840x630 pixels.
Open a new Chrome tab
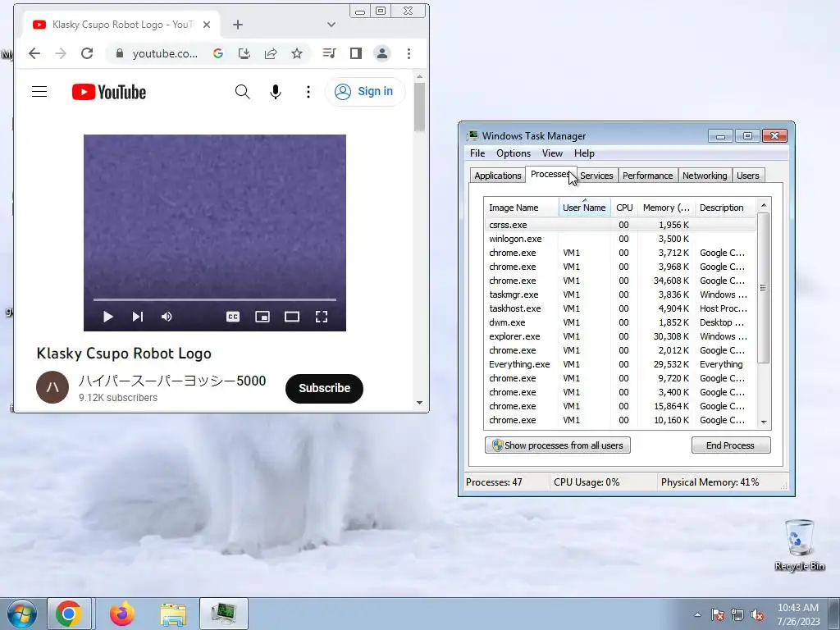tap(238, 25)
